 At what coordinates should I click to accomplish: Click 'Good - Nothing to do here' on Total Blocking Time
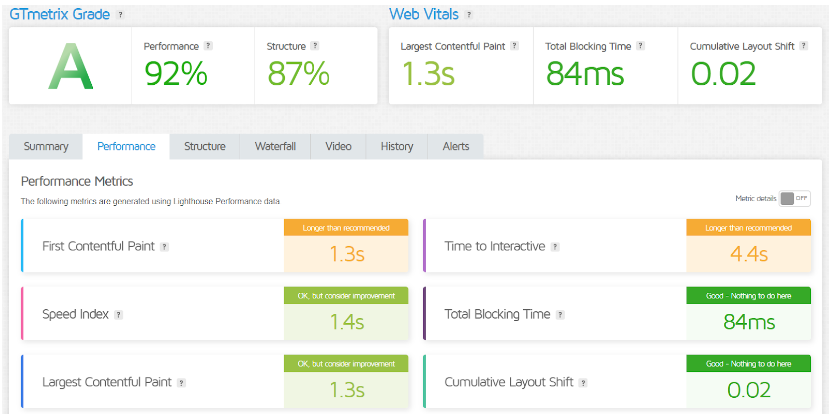pyautogui.click(x=749, y=296)
